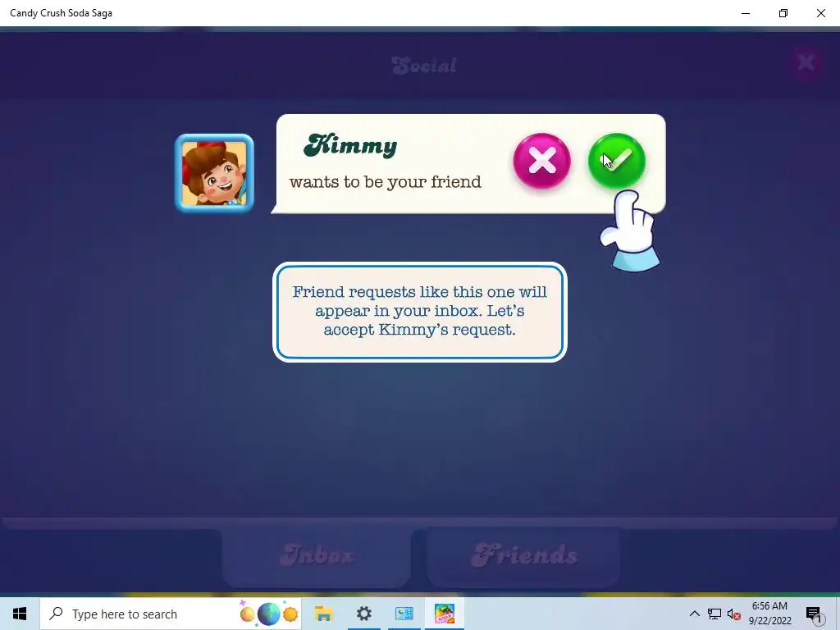Accept Kimmy's friend request with green checkmark

tap(617, 161)
